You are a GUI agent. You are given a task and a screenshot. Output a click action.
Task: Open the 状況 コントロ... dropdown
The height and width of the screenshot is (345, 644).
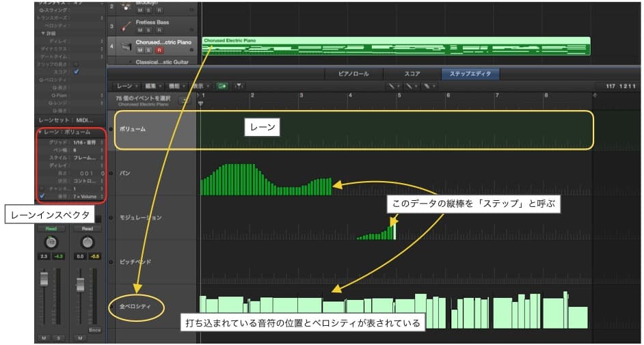point(88,181)
